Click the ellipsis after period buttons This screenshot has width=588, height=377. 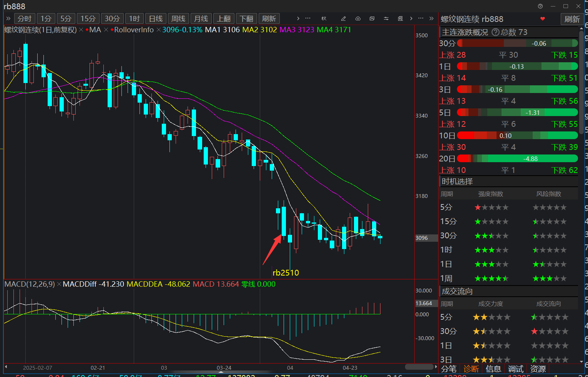[x=308, y=18]
